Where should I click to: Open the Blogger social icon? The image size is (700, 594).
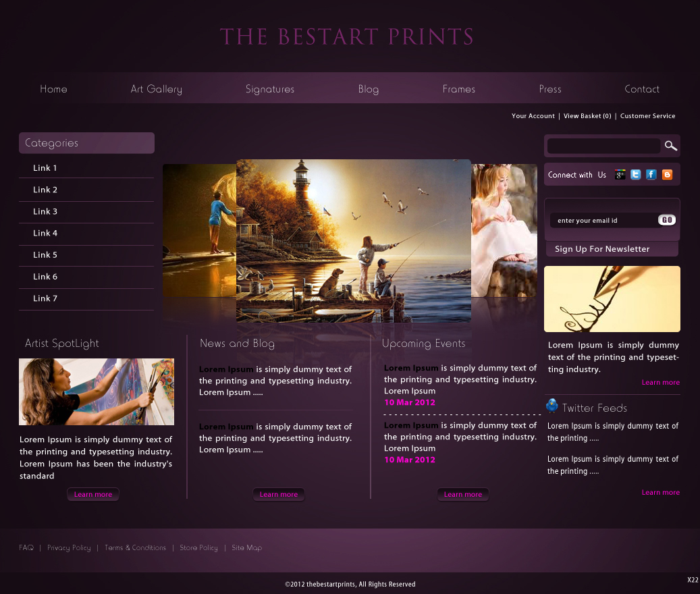tap(667, 175)
